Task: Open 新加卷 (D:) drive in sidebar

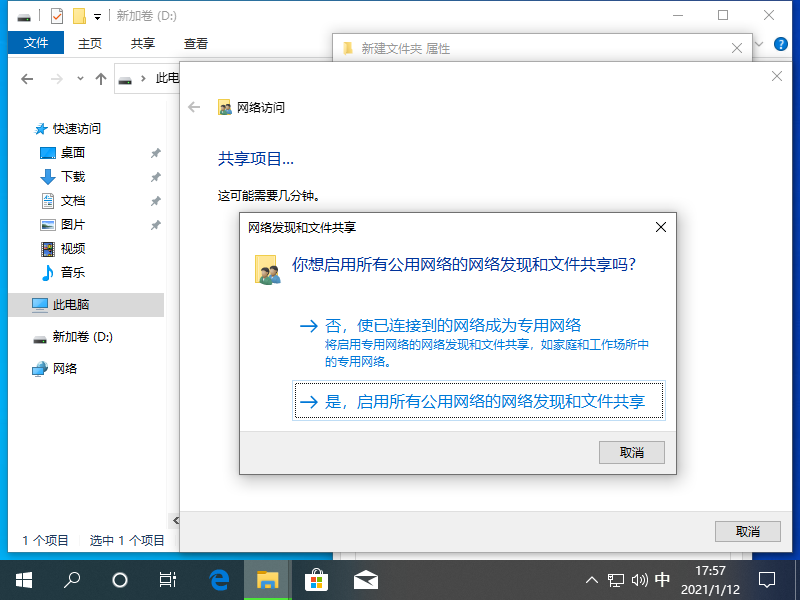Action: point(82,337)
